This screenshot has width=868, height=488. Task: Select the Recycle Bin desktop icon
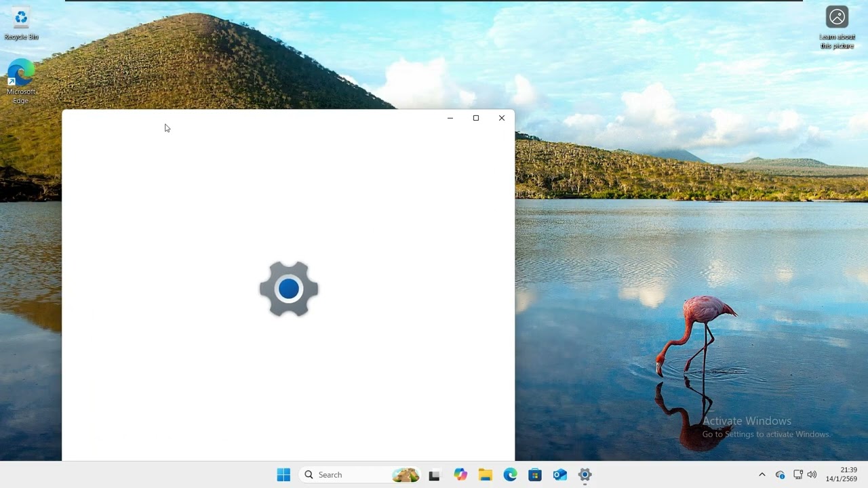(21, 24)
